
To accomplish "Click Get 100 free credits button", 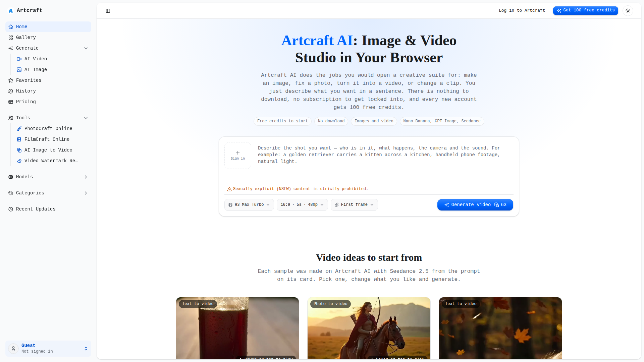I will 586,10.
